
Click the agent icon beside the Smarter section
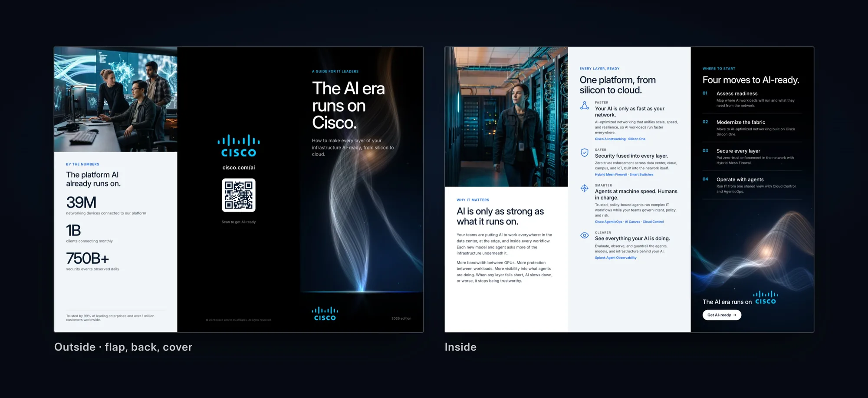pos(585,188)
